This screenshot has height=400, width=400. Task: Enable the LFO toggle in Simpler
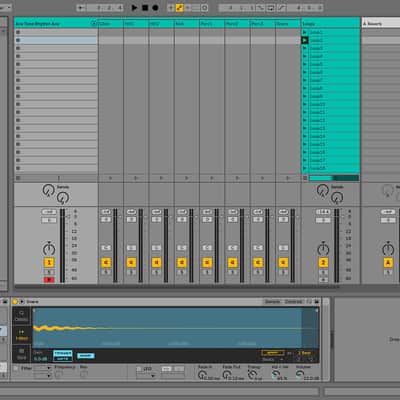[x=139, y=369]
